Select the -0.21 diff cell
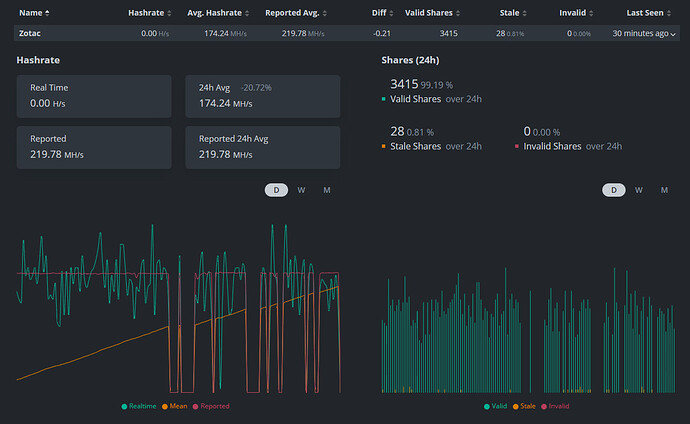This screenshot has height=424, width=690. (x=382, y=33)
